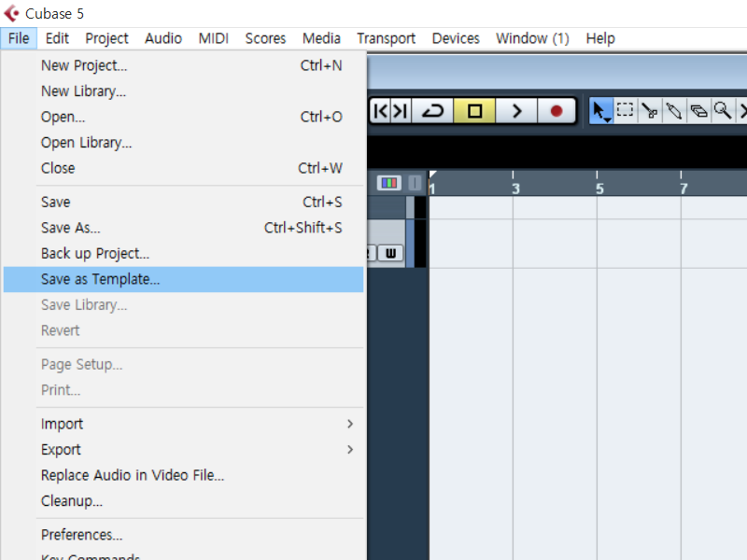
Task: Choose Save As... menu entry
Action: 183,228
